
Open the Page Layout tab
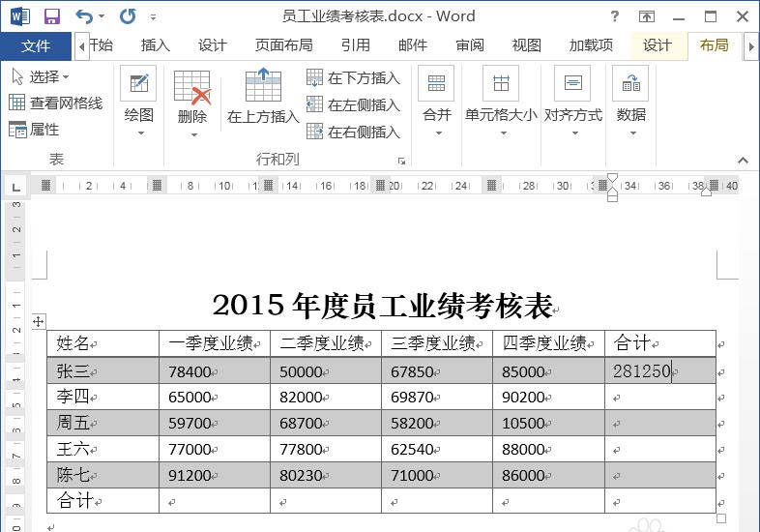coord(283,45)
